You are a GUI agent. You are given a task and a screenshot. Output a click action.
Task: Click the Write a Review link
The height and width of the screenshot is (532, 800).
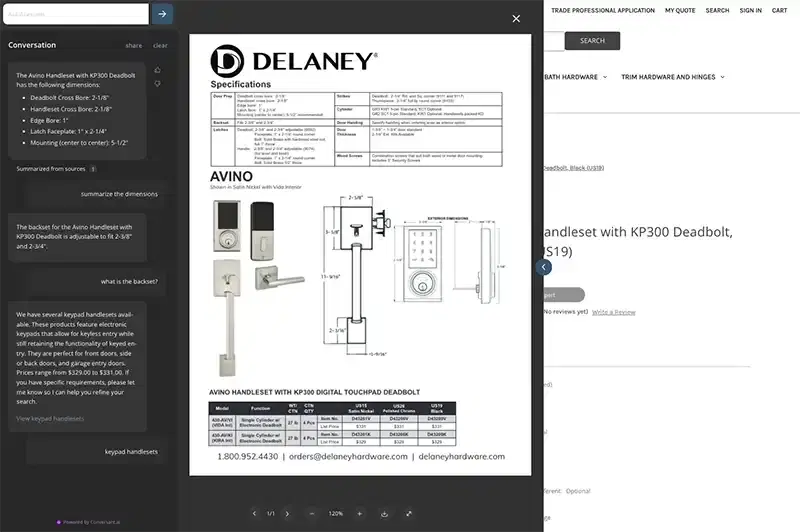tap(614, 312)
